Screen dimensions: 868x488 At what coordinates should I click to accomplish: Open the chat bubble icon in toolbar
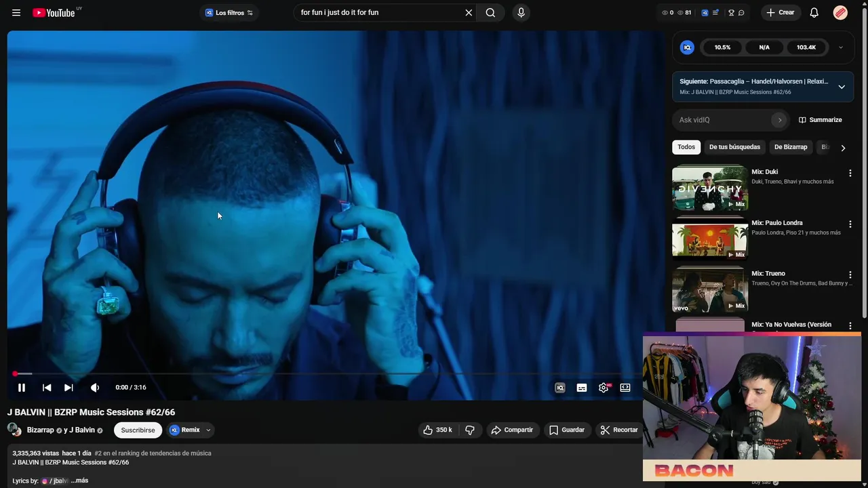coord(741,12)
